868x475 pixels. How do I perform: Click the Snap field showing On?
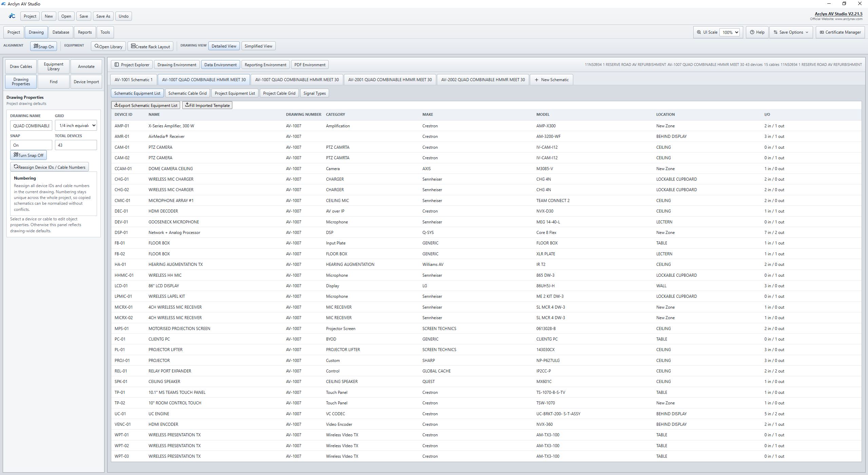[x=31, y=145]
